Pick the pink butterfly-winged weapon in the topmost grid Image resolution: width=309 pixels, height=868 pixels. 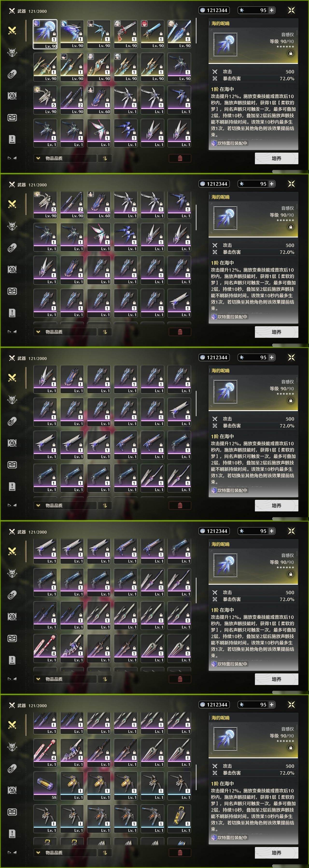pos(99,133)
